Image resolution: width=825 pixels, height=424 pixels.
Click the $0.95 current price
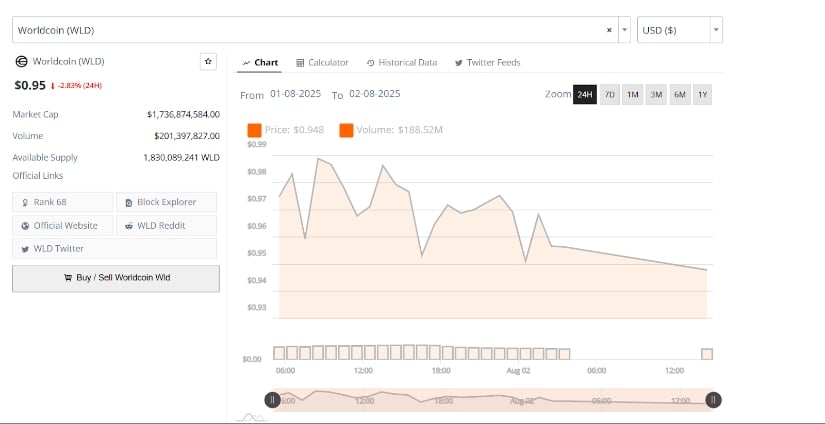tap(30, 85)
